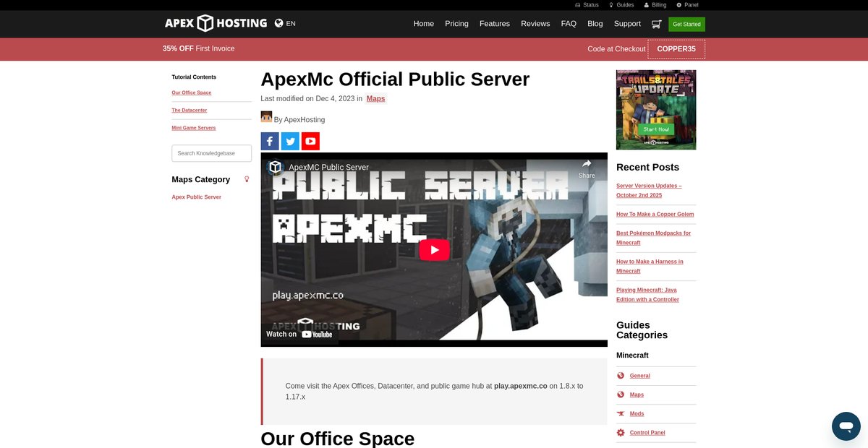Open the shopping cart icon
The width and height of the screenshot is (868, 448).
pyautogui.click(x=656, y=24)
